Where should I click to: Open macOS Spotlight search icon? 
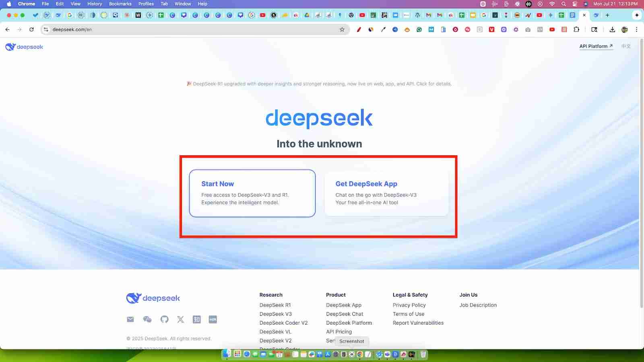tap(563, 4)
